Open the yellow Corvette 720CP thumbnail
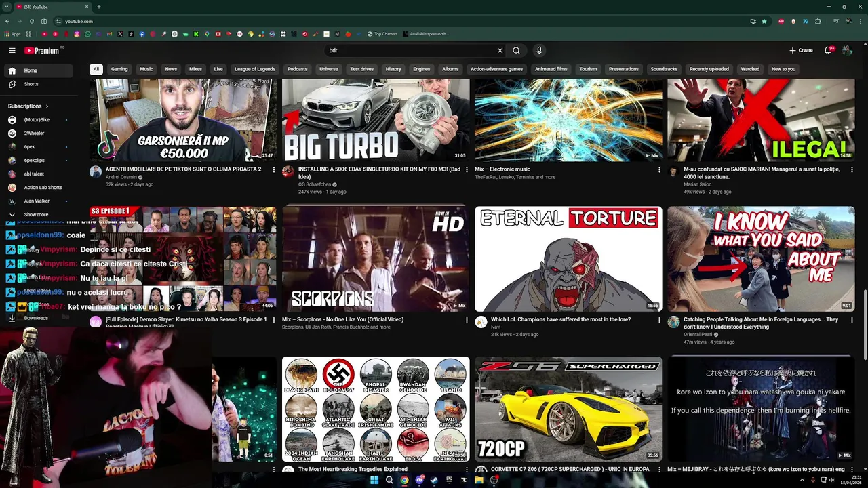The image size is (868, 488). pyautogui.click(x=568, y=409)
